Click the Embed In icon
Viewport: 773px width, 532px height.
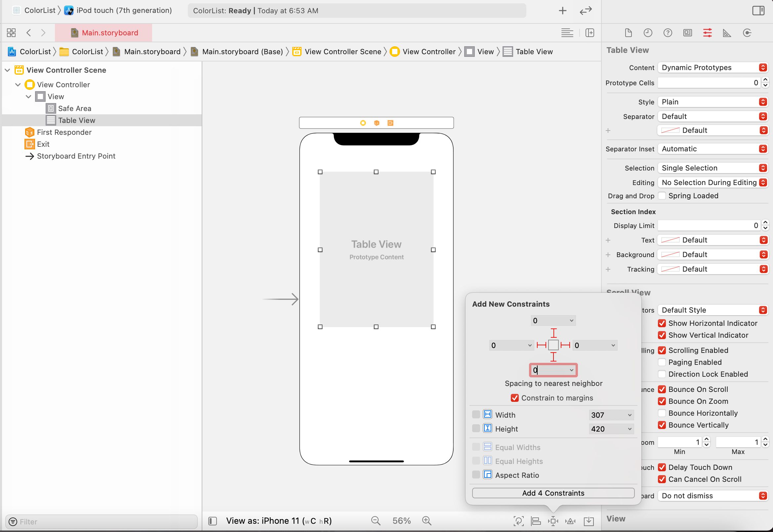pyautogui.click(x=589, y=521)
